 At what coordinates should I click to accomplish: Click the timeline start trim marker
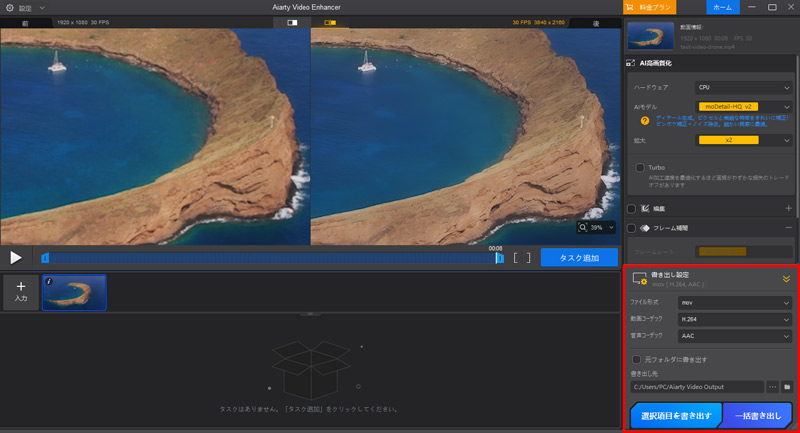(x=45, y=258)
